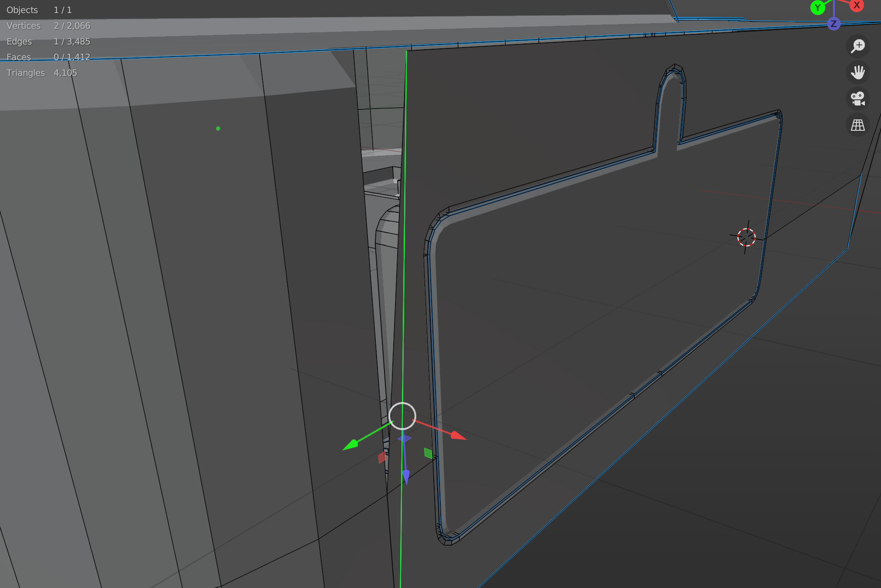This screenshot has width=881, height=588.
Task: Snap view to red X axis ball
Action: pos(857,5)
